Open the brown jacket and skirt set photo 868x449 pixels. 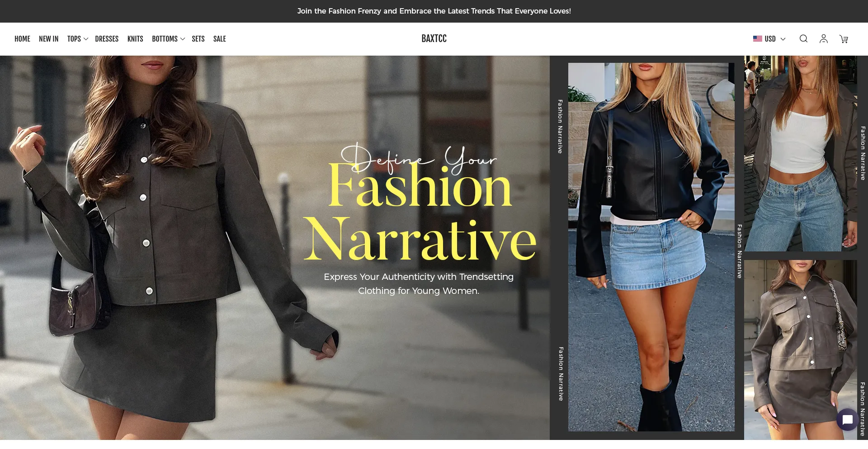(800, 350)
